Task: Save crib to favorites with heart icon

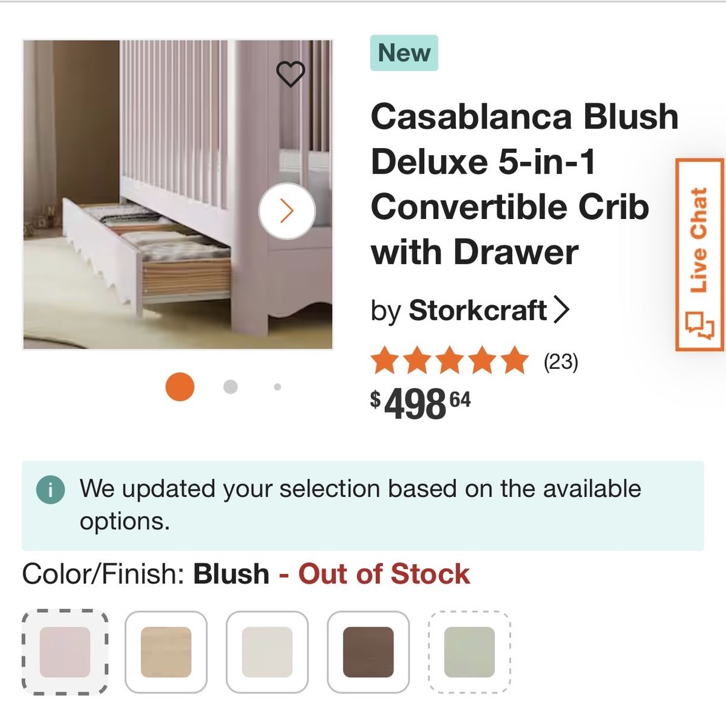Action: click(290, 75)
